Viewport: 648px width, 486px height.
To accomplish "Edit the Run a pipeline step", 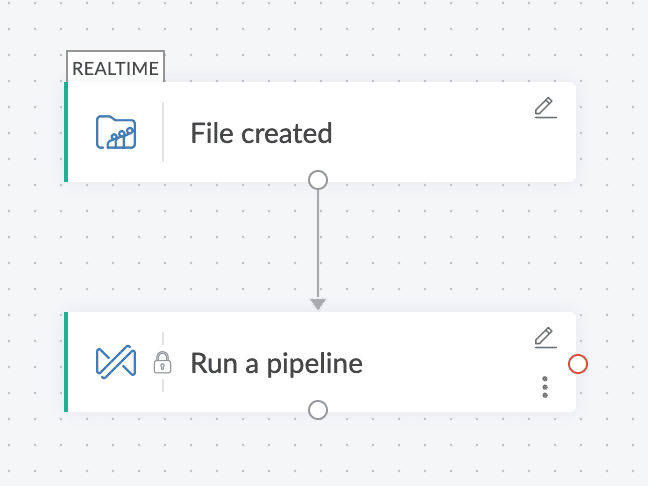I will (544, 337).
